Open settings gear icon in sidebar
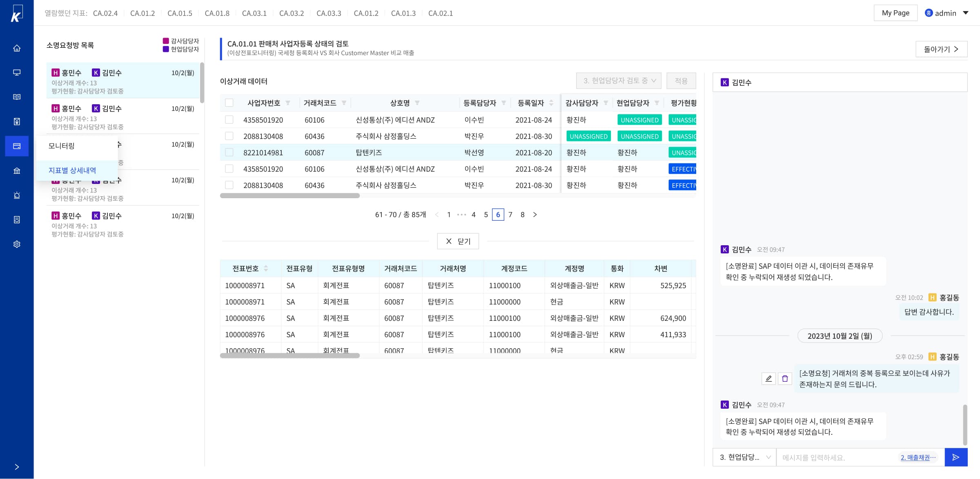This screenshot has height=479, width=980. 17,244
